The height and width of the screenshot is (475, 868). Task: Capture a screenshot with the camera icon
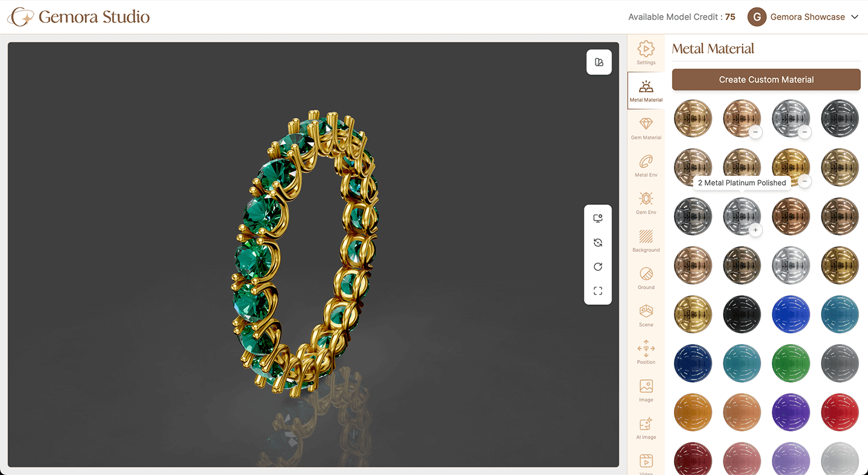point(597,218)
